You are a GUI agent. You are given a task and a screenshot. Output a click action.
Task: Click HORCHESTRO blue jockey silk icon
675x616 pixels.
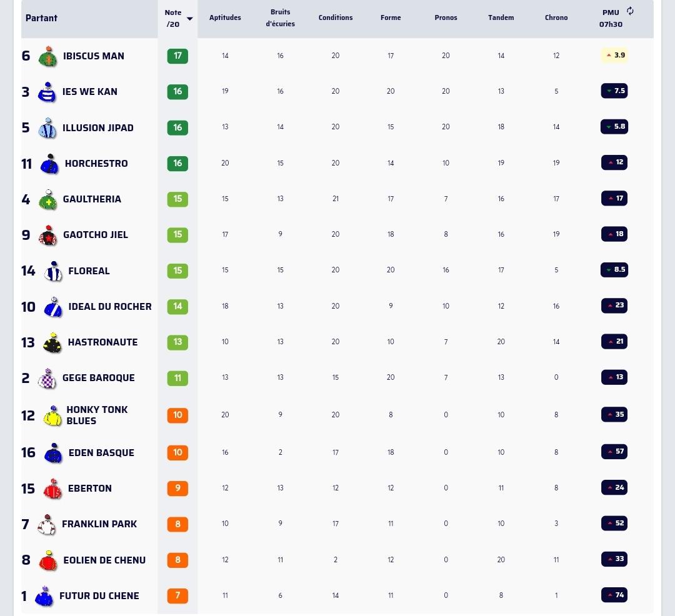pyautogui.click(x=49, y=164)
